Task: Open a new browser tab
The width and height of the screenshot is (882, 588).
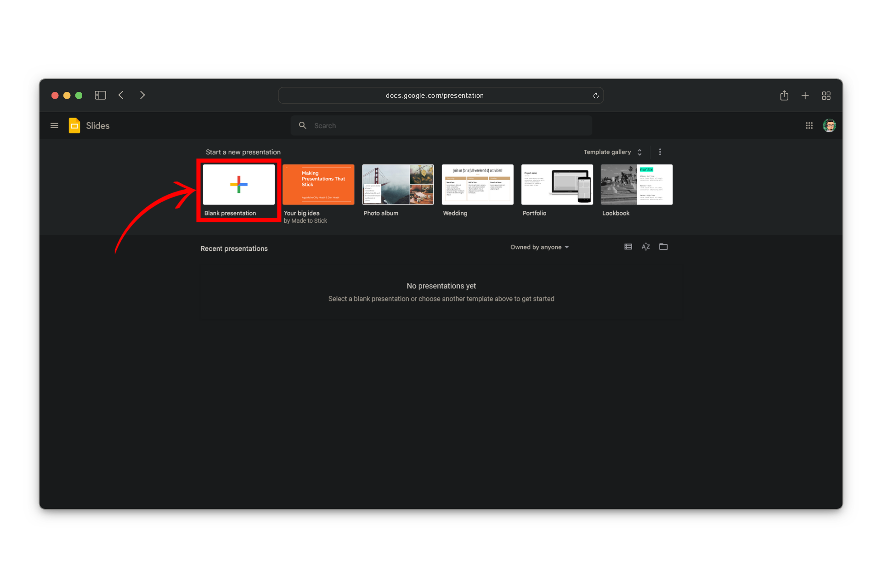Action: coord(805,96)
